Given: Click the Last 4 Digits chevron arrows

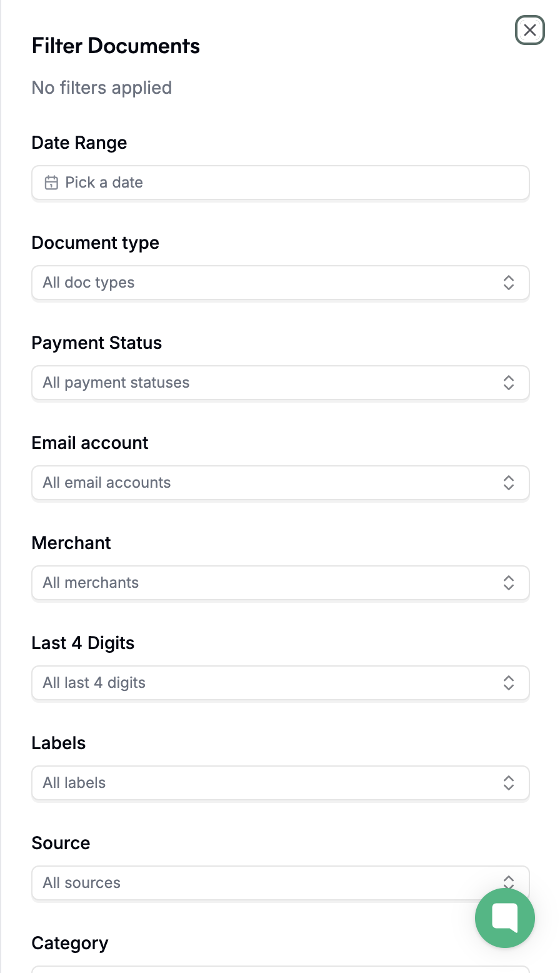Looking at the screenshot, I should pyautogui.click(x=509, y=683).
